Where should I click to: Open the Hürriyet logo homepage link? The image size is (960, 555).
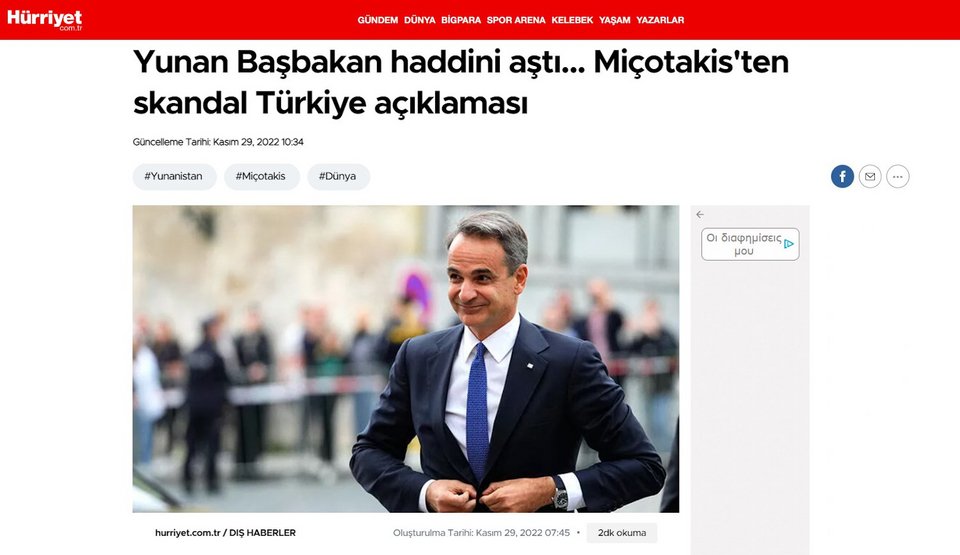(45, 20)
